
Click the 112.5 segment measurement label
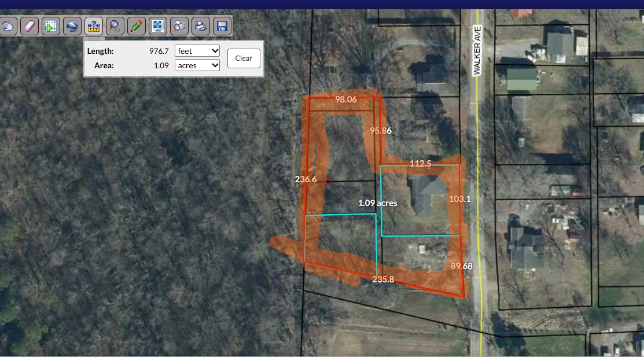pos(421,164)
